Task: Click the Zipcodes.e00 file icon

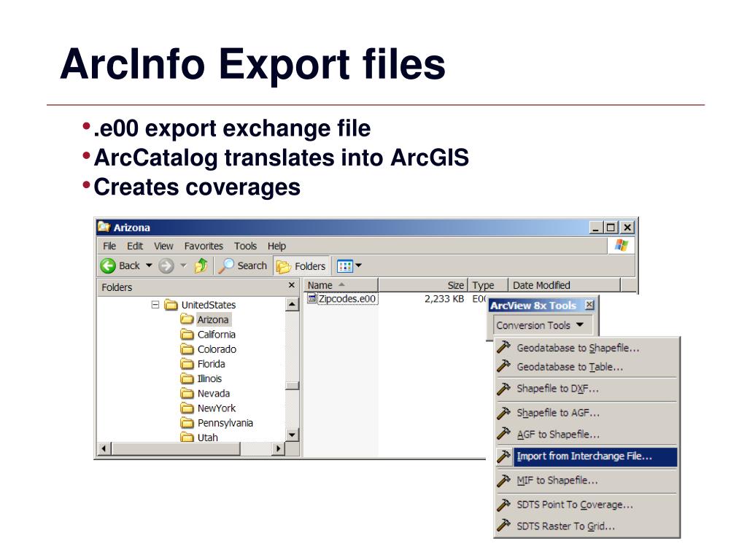Action: click(x=311, y=298)
